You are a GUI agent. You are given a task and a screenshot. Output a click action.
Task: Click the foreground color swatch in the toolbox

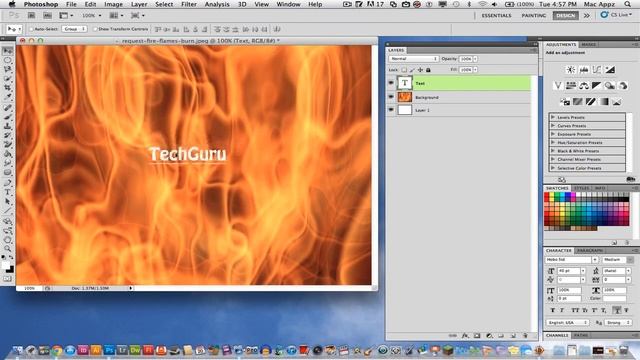click(x=6, y=266)
